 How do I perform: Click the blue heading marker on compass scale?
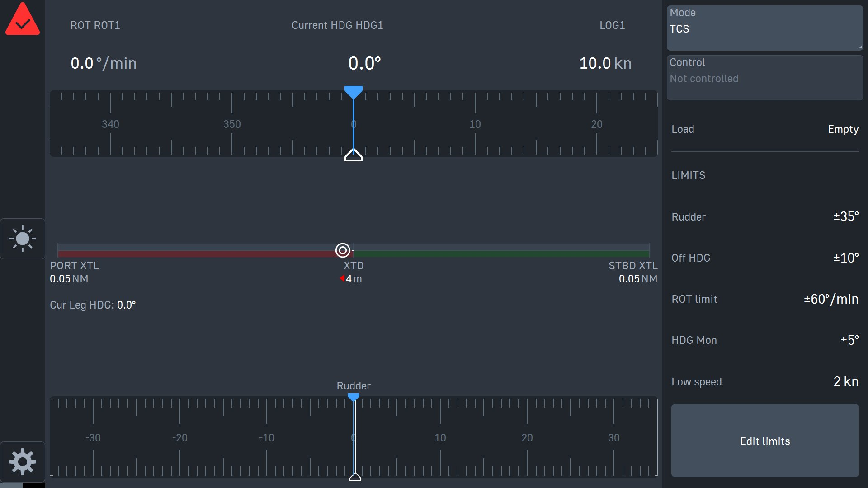(x=354, y=92)
